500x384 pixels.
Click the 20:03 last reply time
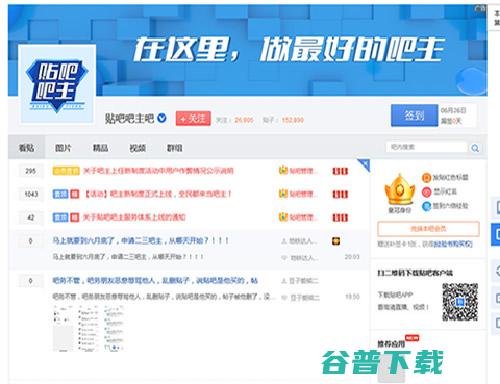(352, 257)
